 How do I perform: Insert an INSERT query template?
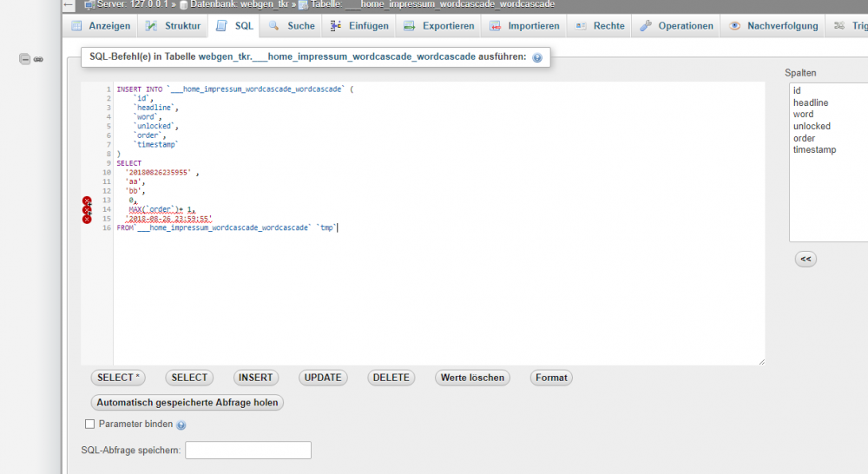tap(255, 378)
